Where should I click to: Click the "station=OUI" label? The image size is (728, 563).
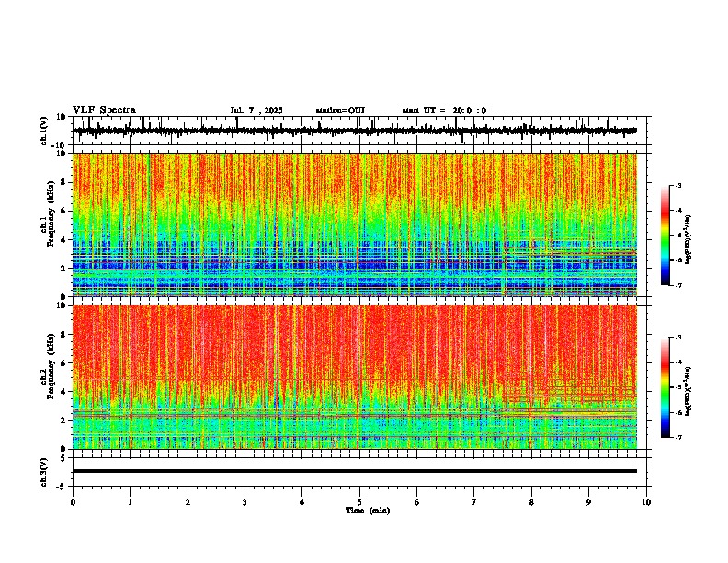click(x=340, y=110)
